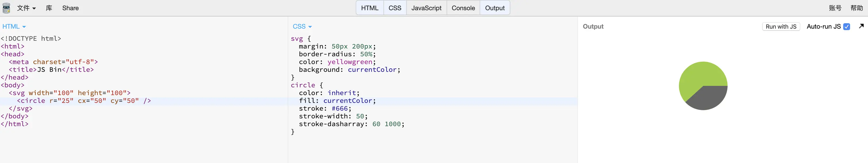Click the 'stroke: #666;' CSS line
Screen dimensions: 868x163
[325, 109]
